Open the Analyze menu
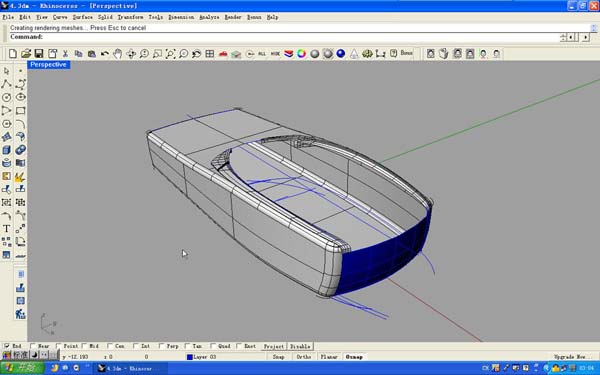 click(x=209, y=17)
